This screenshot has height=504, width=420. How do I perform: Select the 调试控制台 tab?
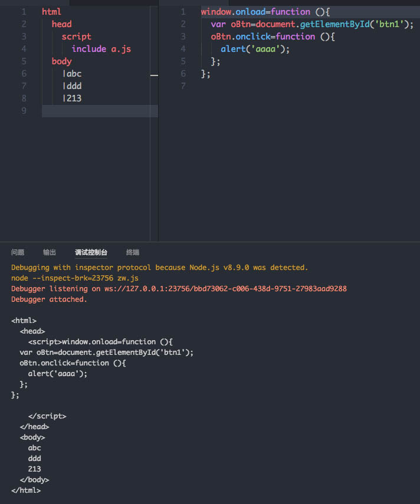(x=91, y=252)
